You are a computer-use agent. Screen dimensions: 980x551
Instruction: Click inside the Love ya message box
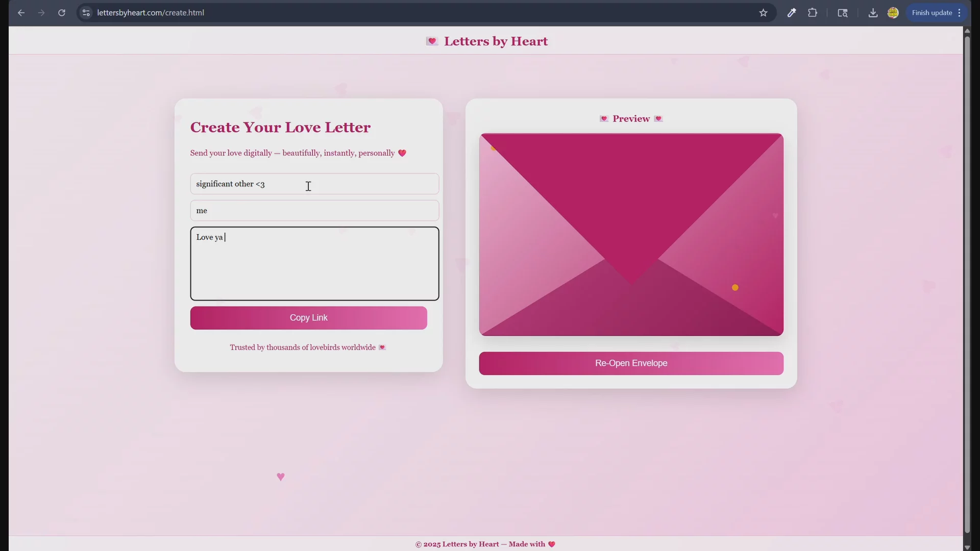point(314,263)
